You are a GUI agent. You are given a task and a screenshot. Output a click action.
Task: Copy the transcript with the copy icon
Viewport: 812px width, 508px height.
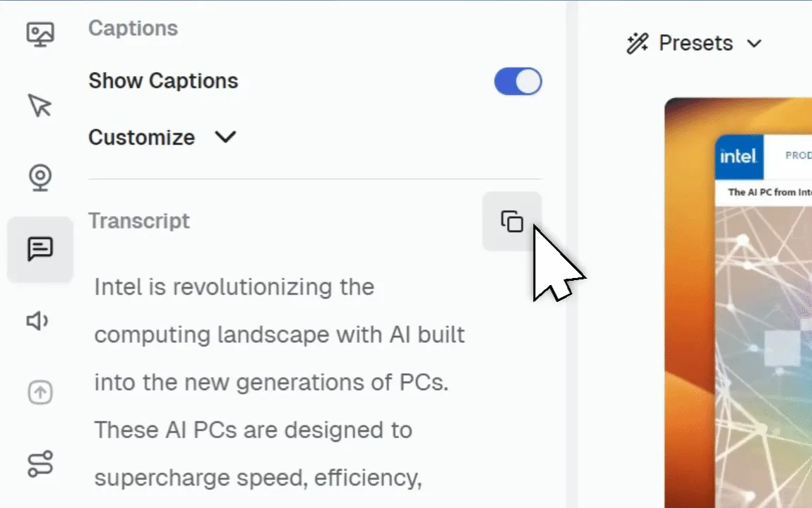512,222
